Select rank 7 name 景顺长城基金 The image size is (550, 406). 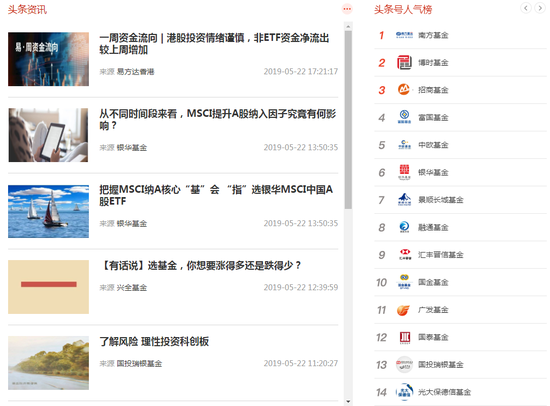coord(441,200)
